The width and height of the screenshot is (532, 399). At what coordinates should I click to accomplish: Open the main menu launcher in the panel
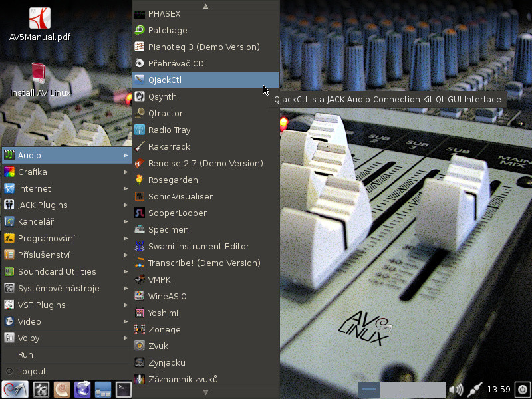click(x=15, y=389)
